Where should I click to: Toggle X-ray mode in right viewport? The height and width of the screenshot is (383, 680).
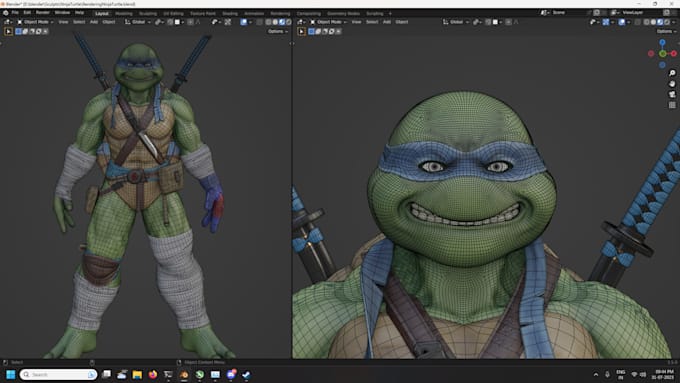tap(638, 22)
